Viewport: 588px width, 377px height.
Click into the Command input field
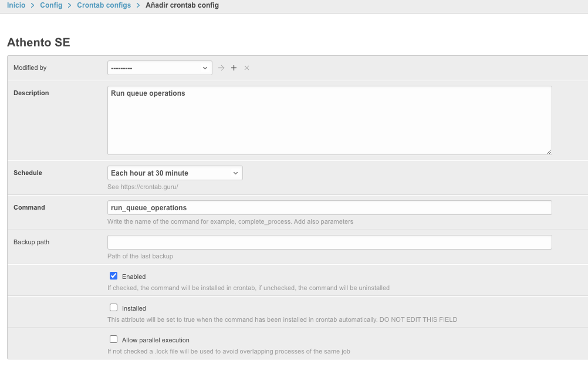tap(329, 208)
